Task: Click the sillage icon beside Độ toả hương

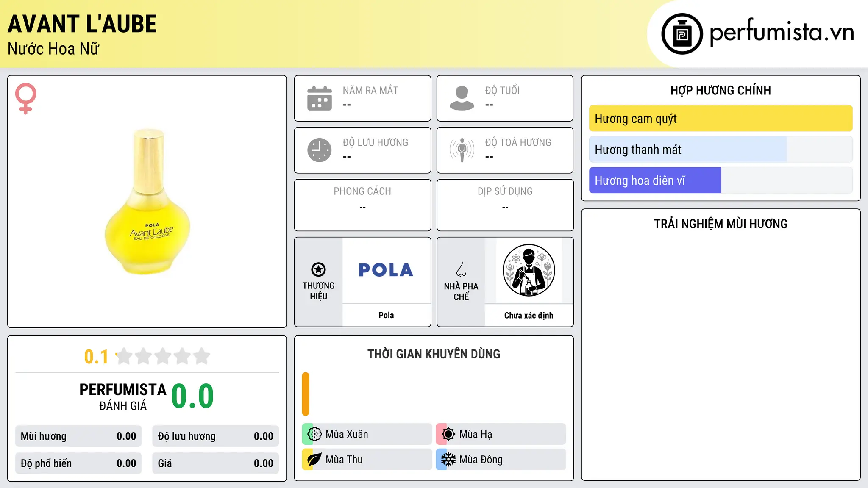Action: [462, 150]
